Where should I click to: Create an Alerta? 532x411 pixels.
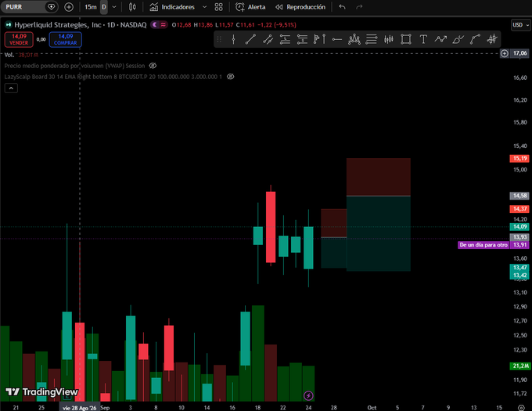(x=250, y=7)
